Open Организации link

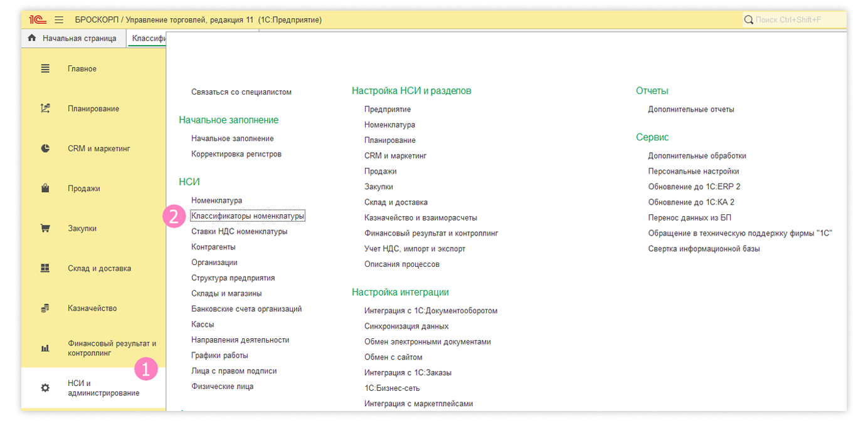point(214,262)
